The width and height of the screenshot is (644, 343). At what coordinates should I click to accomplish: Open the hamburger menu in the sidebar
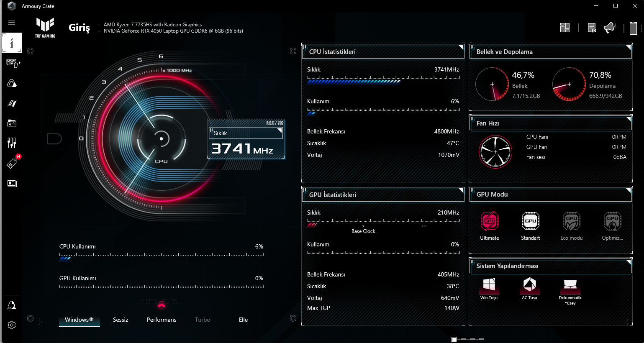[x=12, y=23]
